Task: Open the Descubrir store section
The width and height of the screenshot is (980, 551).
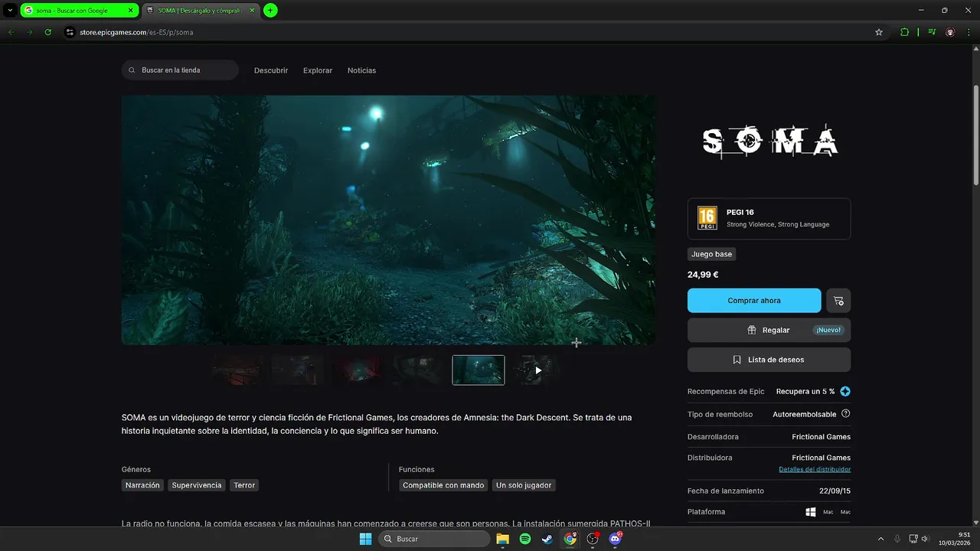Action: pyautogui.click(x=271, y=70)
